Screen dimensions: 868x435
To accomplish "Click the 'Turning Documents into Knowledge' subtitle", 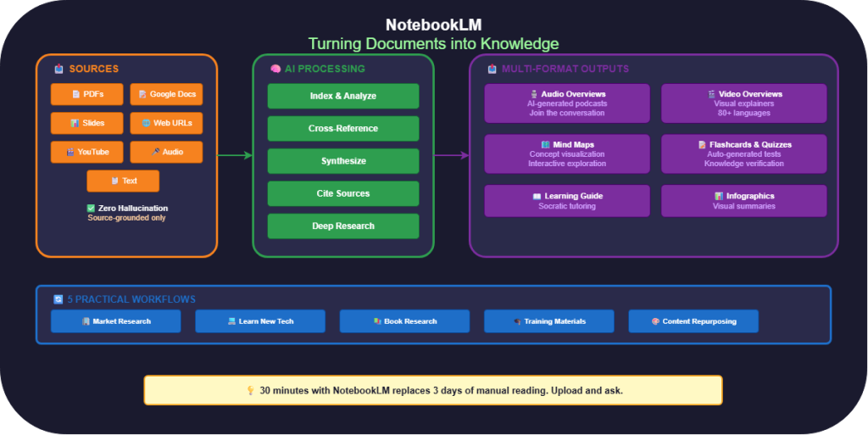I will pos(433,44).
